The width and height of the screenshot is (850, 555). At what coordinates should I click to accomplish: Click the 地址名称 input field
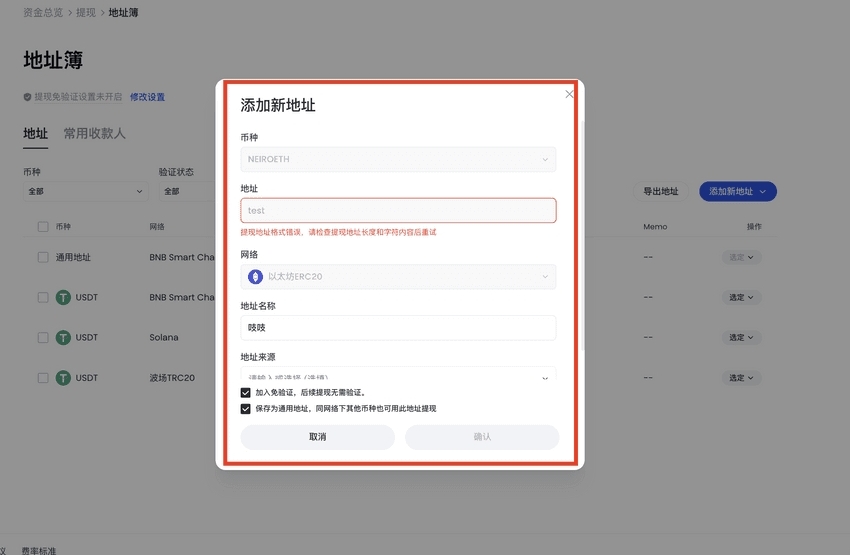pyautogui.click(x=398, y=328)
